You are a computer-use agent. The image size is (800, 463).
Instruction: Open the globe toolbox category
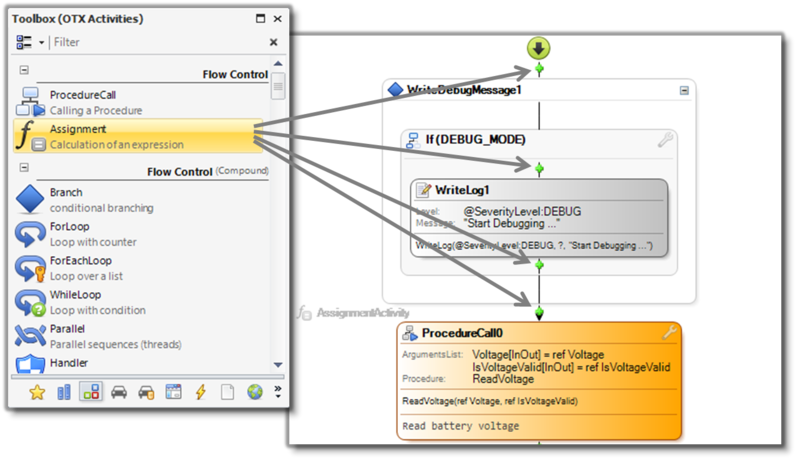click(x=255, y=392)
